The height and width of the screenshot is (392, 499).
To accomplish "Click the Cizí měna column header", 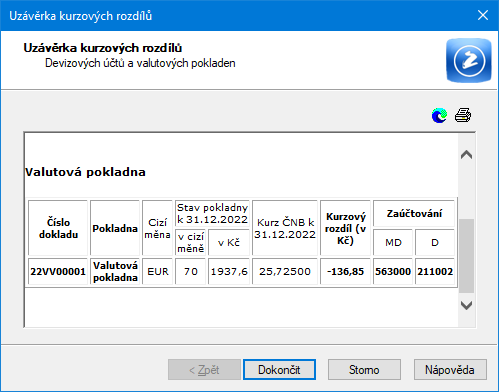I will 157,228.
